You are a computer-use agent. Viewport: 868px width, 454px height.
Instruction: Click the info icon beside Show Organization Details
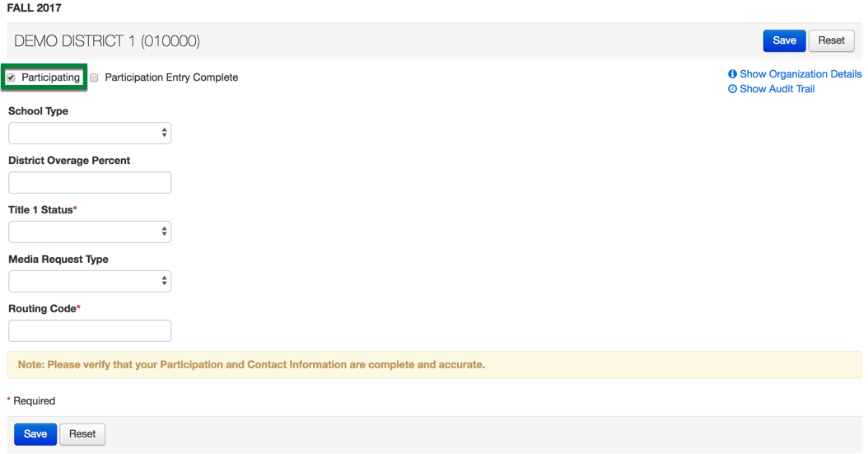tap(732, 74)
